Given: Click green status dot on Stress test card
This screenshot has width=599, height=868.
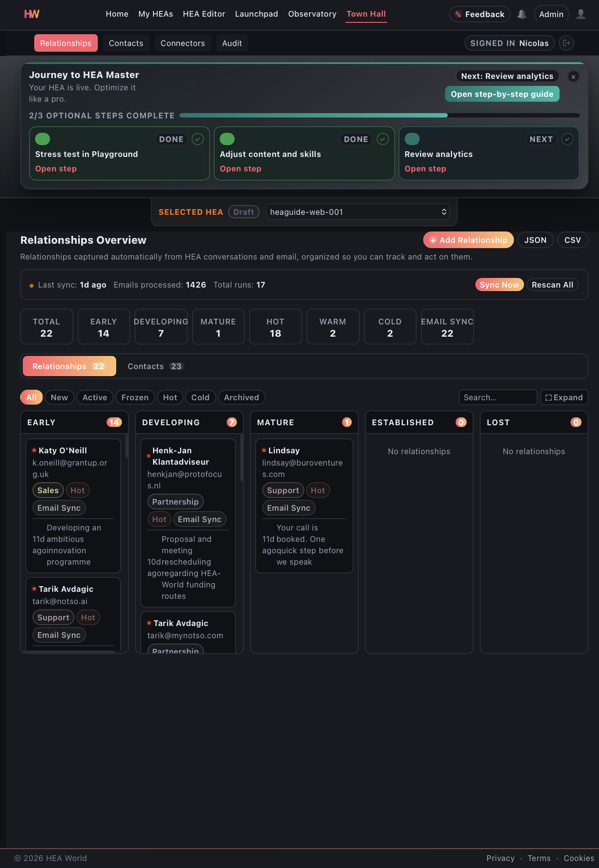Looking at the screenshot, I should (x=43, y=139).
